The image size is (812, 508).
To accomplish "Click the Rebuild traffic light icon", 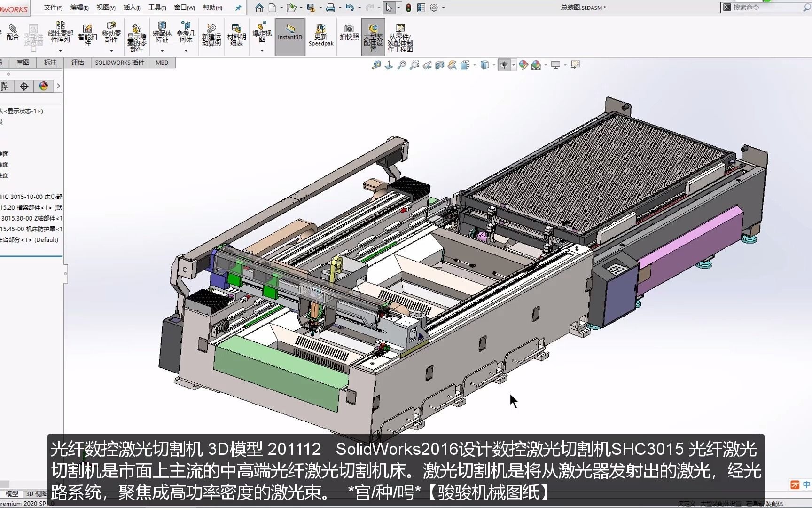I will 409,8.
